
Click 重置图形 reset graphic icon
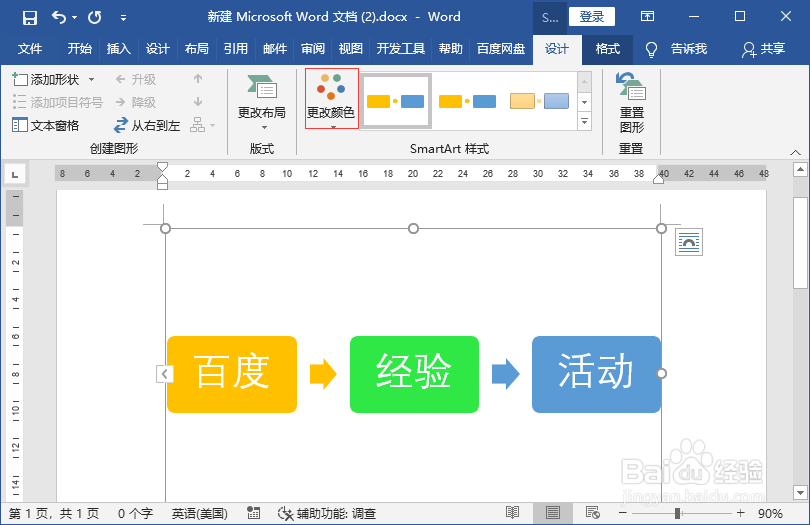coord(631,102)
